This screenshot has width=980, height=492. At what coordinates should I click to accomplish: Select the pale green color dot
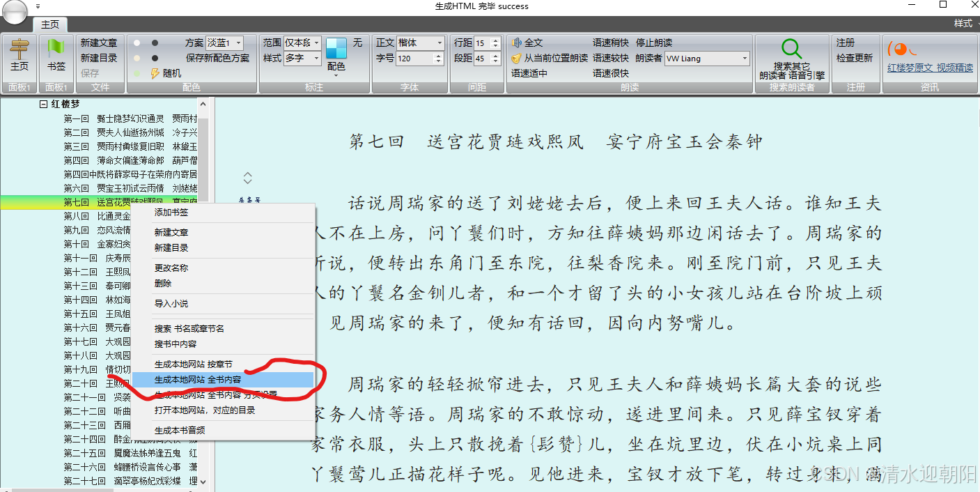[x=137, y=73]
